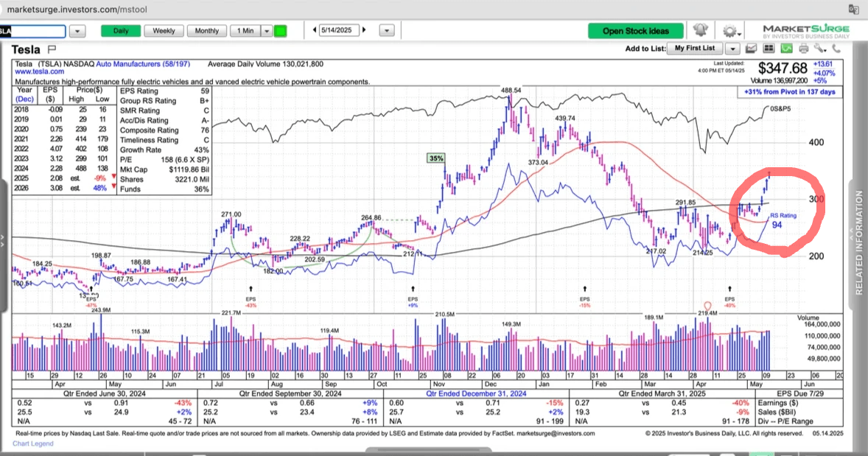The width and height of the screenshot is (868, 456).
Task: Open the Auto Manufacturers (58/197) group link
Action: (143, 64)
